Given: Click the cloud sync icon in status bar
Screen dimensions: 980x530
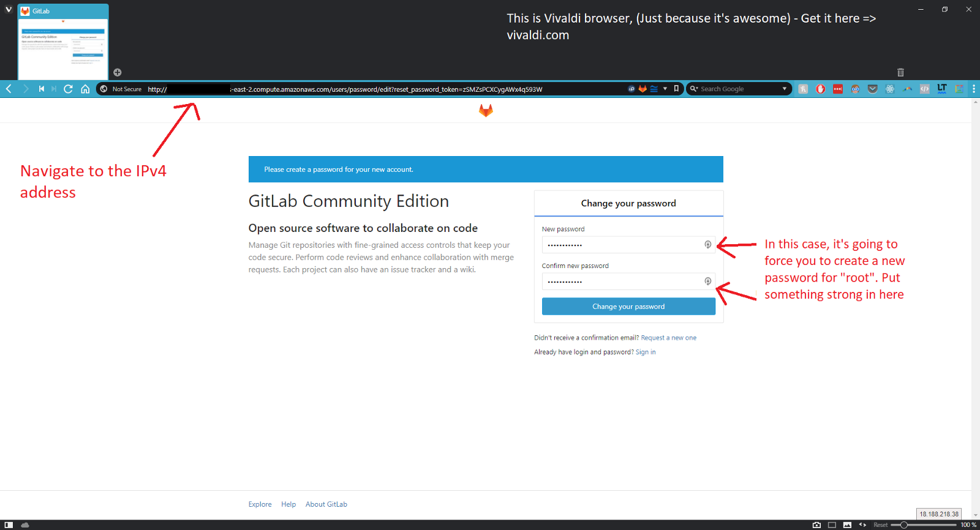Looking at the screenshot, I should (x=25, y=525).
